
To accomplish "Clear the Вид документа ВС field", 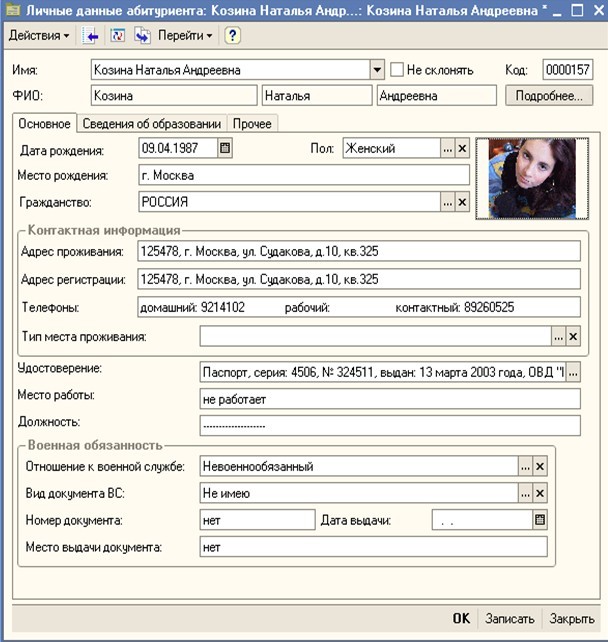I will (540, 493).
